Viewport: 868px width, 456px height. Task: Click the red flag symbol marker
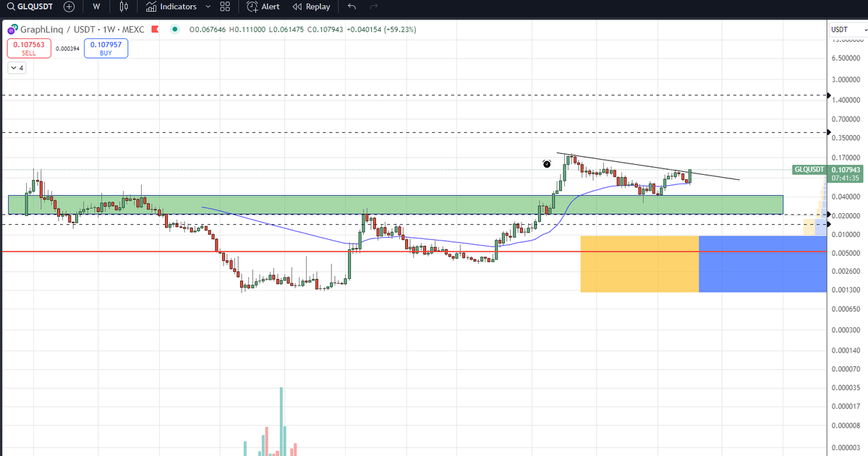point(156,30)
